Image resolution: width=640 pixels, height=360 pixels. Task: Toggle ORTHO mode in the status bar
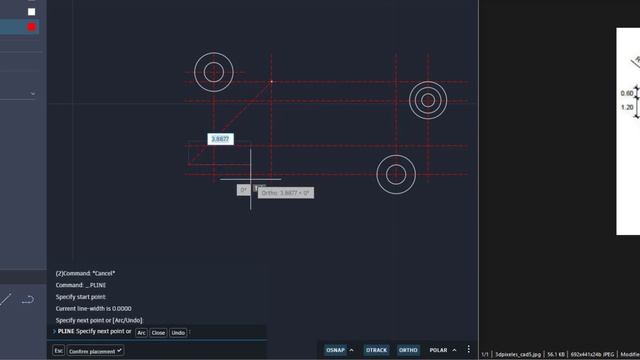[408, 350]
